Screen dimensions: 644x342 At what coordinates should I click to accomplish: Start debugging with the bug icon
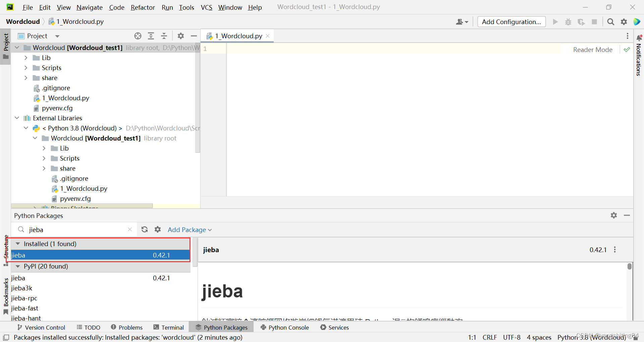(568, 22)
